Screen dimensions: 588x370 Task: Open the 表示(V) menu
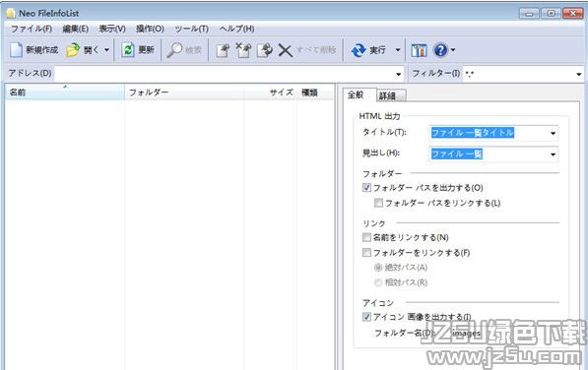click(x=112, y=29)
